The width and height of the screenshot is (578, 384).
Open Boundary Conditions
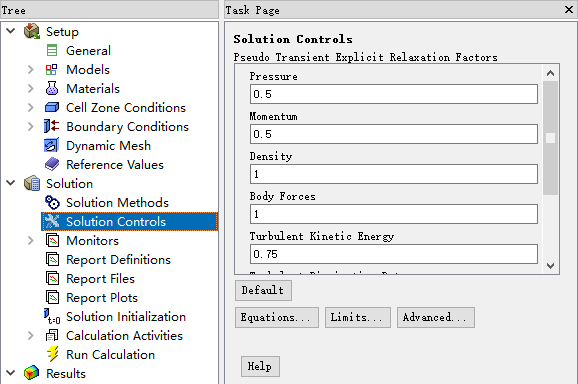(x=127, y=126)
